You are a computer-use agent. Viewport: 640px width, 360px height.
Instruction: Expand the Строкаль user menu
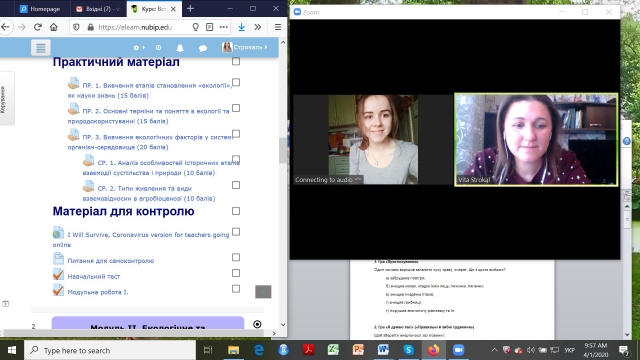(245, 47)
